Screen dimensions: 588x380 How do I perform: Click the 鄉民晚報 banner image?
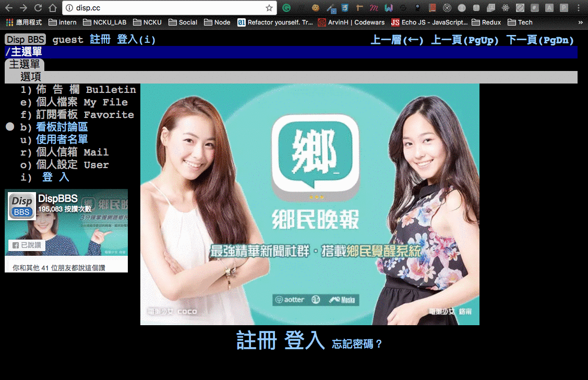pyautogui.click(x=310, y=205)
